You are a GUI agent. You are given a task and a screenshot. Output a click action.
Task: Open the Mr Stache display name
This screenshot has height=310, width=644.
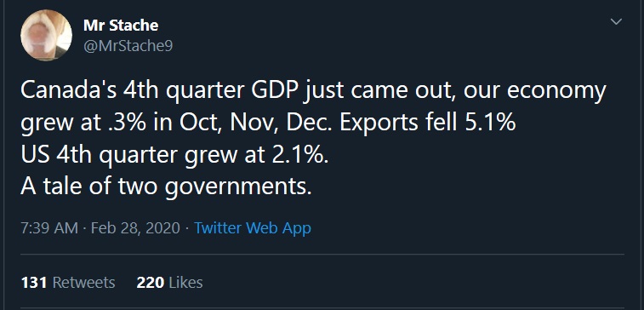(121, 26)
